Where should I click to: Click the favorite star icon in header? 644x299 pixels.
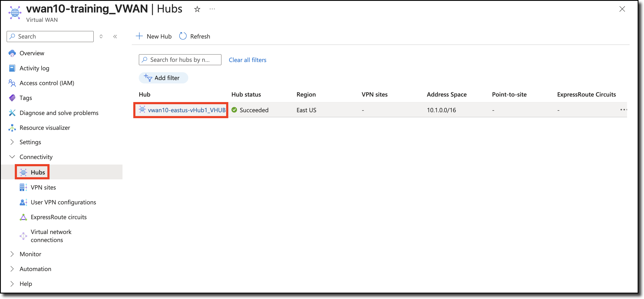click(x=197, y=9)
